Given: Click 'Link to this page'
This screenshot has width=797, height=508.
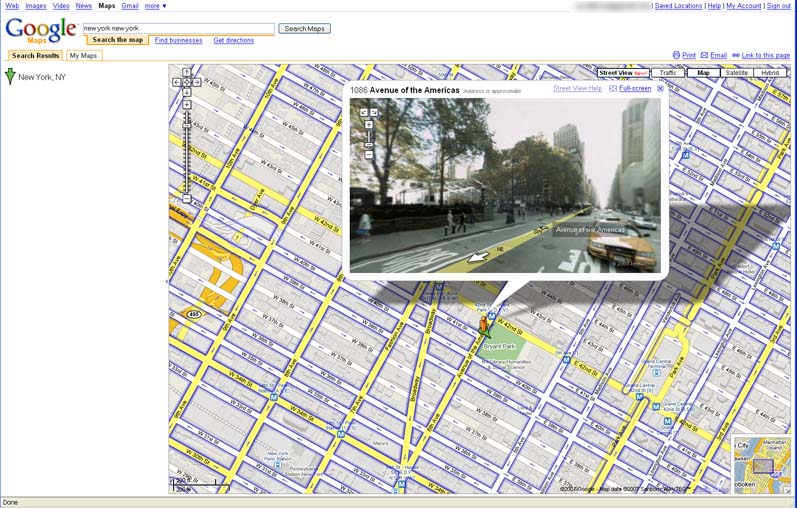Looking at the screenshot, I should pos(765,55).
